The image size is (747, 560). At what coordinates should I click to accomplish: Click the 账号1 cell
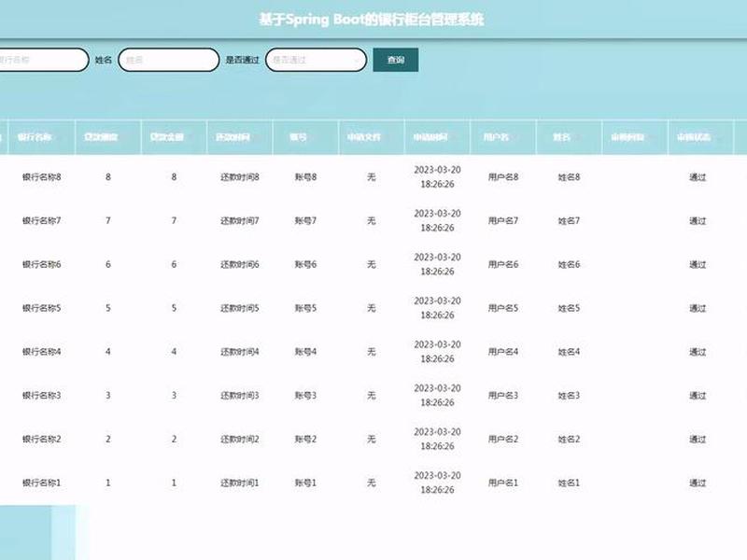coord(305,483)
